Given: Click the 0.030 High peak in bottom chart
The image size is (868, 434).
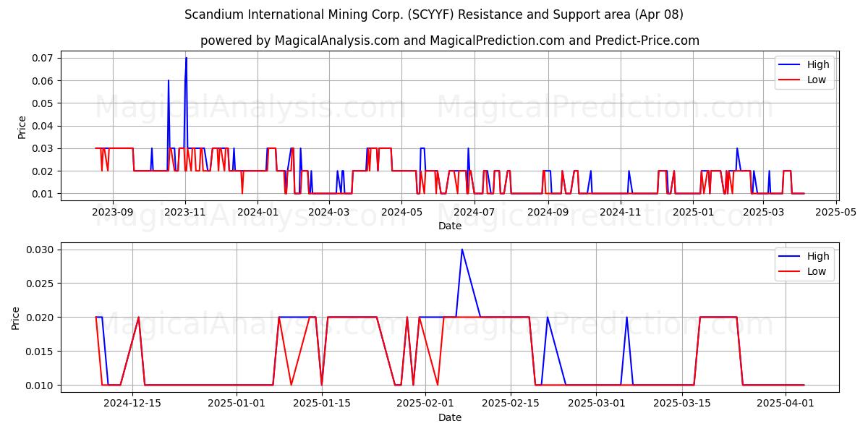Looking at the screenshot, I should tap(461, 250).
